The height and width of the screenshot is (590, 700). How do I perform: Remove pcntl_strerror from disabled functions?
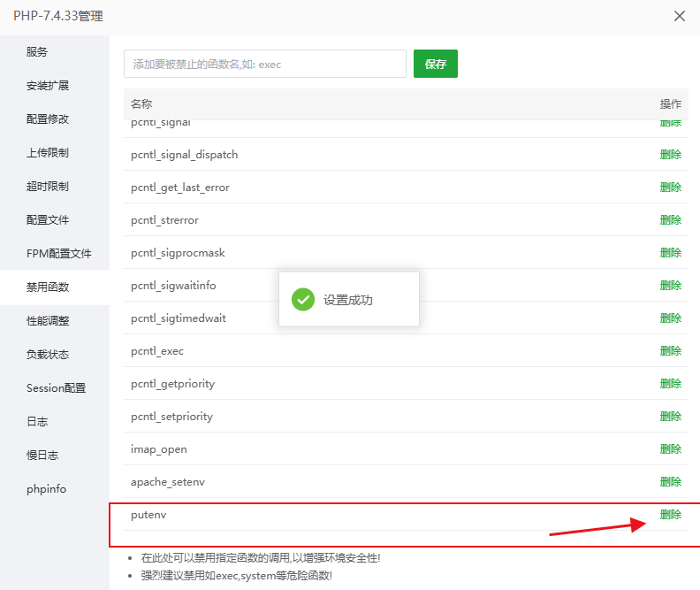[671, 219]
